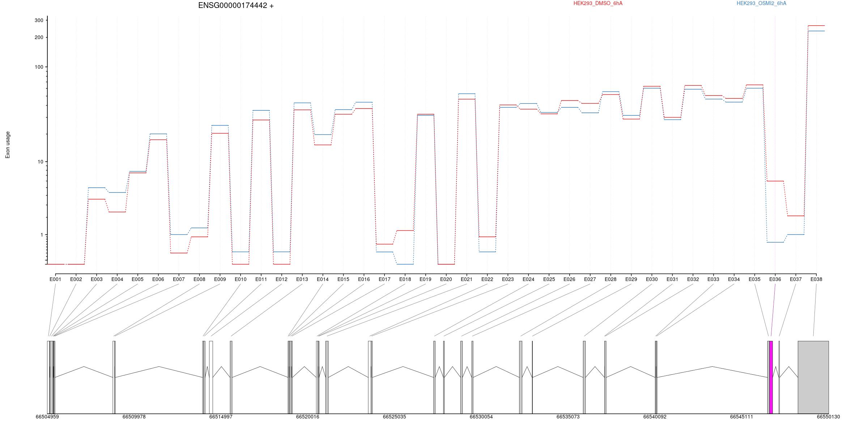The height and width of the screenshot is (434, 868).
Task: Click genomic coordinate 66525035
Action: pyautogui.click(x=395, y=417)
